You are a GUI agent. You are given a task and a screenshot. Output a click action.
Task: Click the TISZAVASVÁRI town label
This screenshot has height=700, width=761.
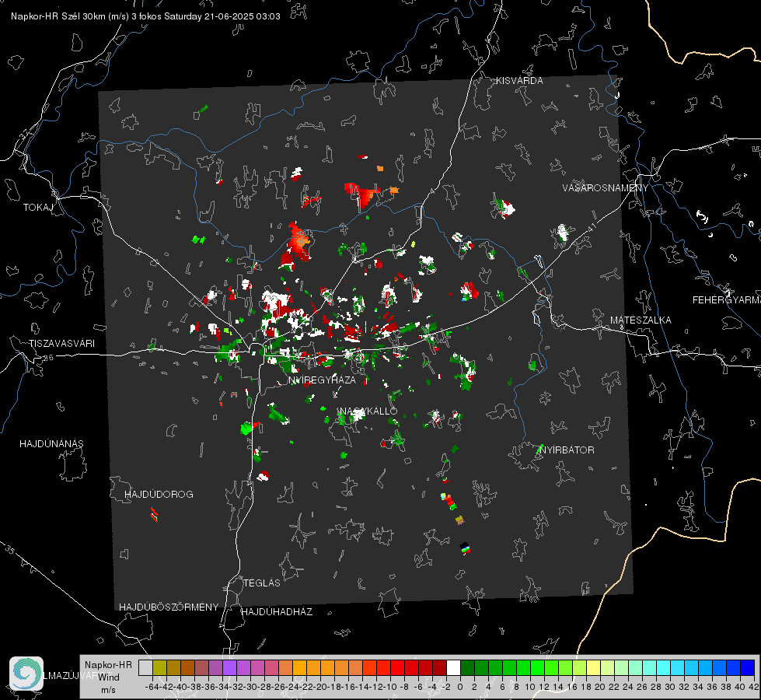coord(61,344)
